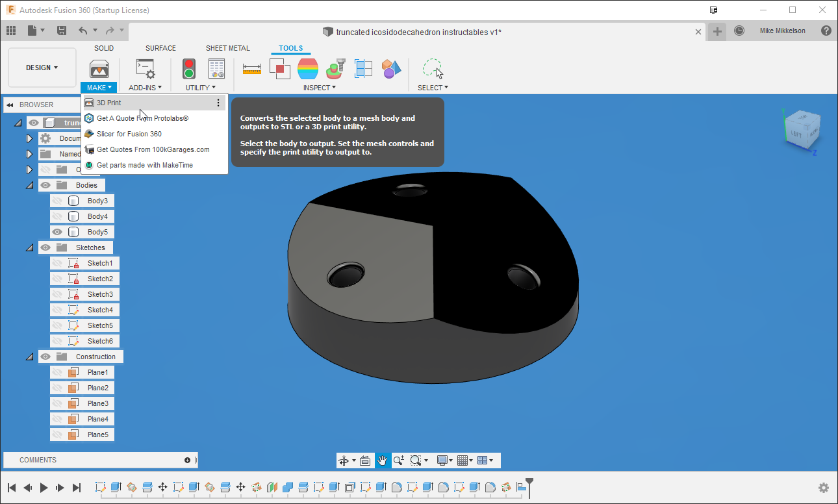Toggle the Sketches folder visibility eye
This screenshot has height=504, width=838.
[45, 247]
